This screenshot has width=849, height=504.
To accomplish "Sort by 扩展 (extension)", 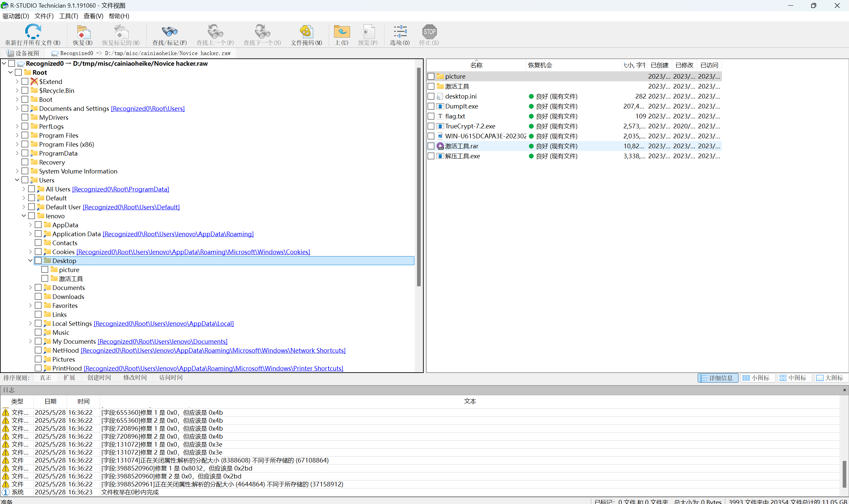I will tap(69, 378).
